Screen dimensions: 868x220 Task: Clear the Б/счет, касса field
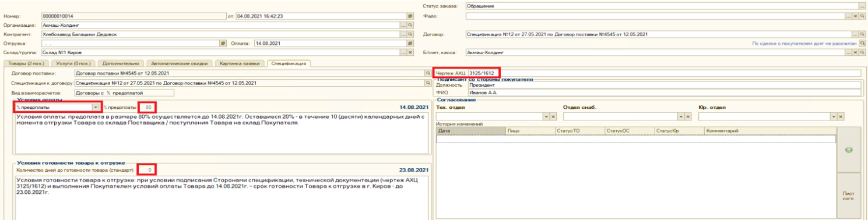pos(855,52)
